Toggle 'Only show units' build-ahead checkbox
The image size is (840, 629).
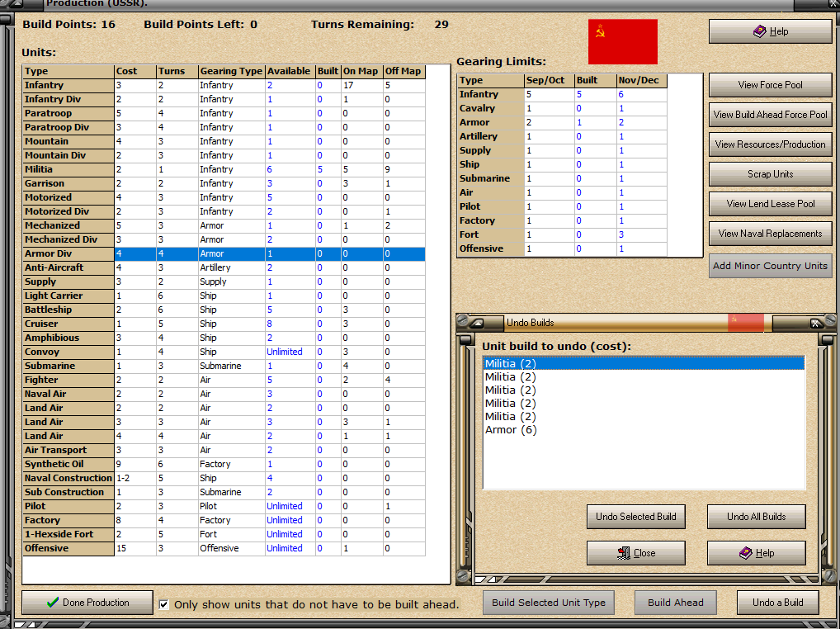(164, 604)
